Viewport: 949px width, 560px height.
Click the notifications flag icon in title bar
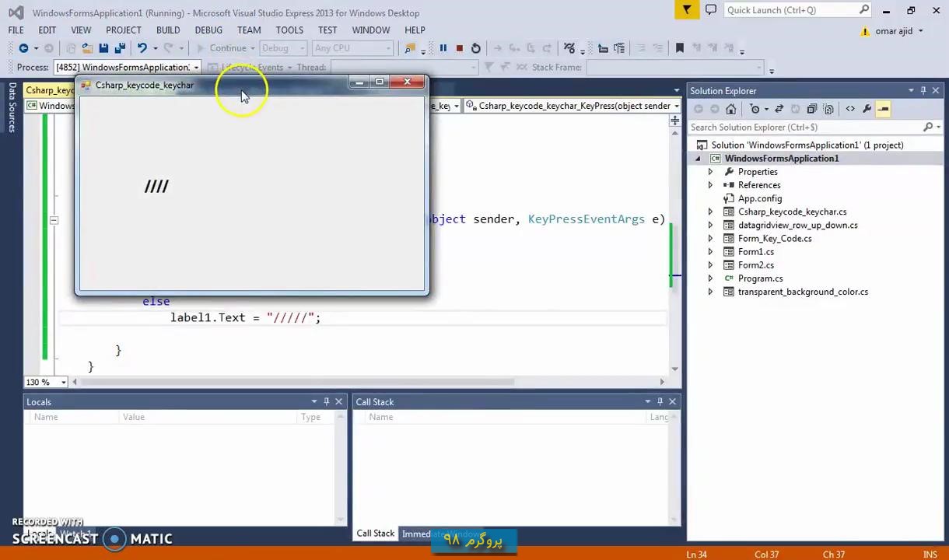pyautogui.click(x=687, y=10)
